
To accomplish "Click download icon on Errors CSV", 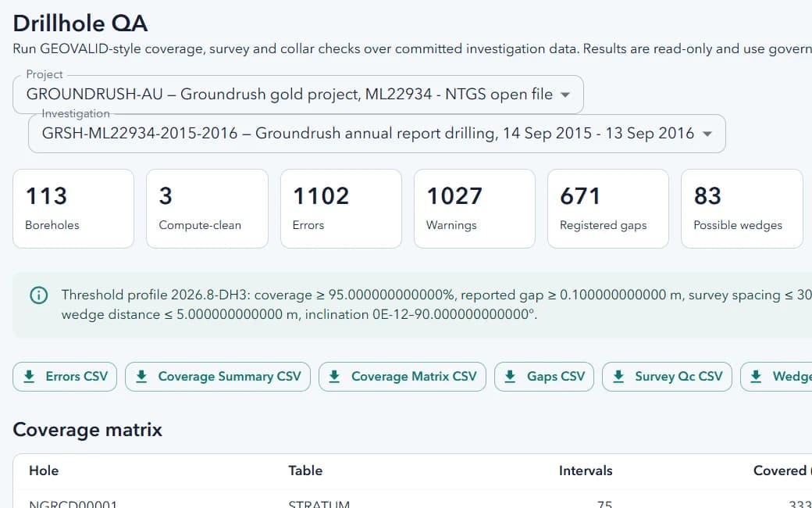I will click(x=30, y=377).
